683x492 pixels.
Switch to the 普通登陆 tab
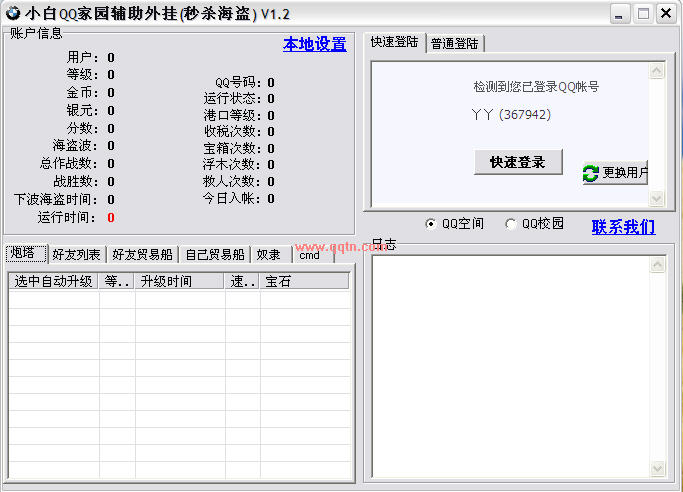coord(455,44)
